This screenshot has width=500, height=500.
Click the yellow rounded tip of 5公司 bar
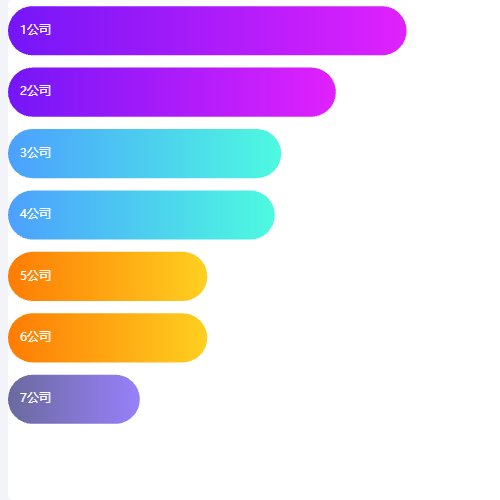click(195, 276)
